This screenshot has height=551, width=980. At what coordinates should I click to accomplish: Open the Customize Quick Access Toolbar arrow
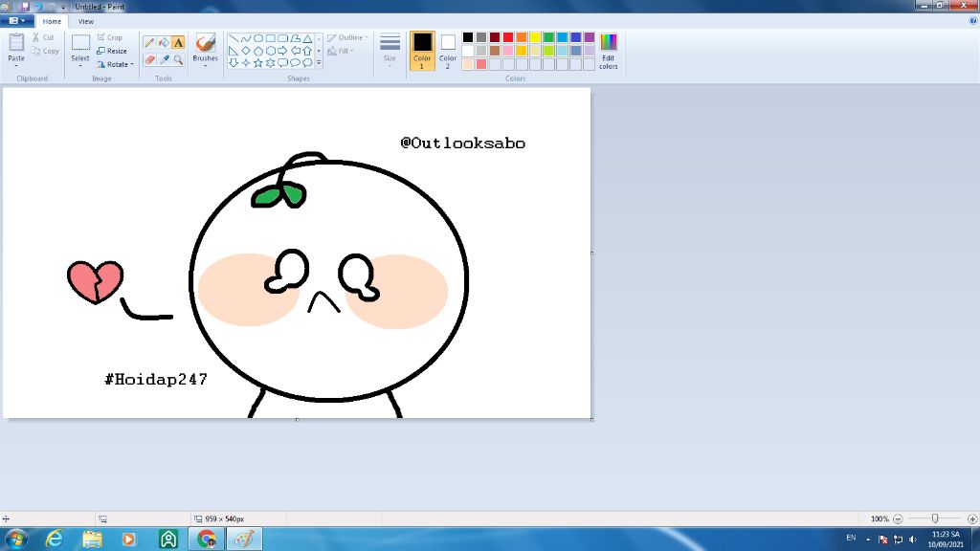[63, 7]
